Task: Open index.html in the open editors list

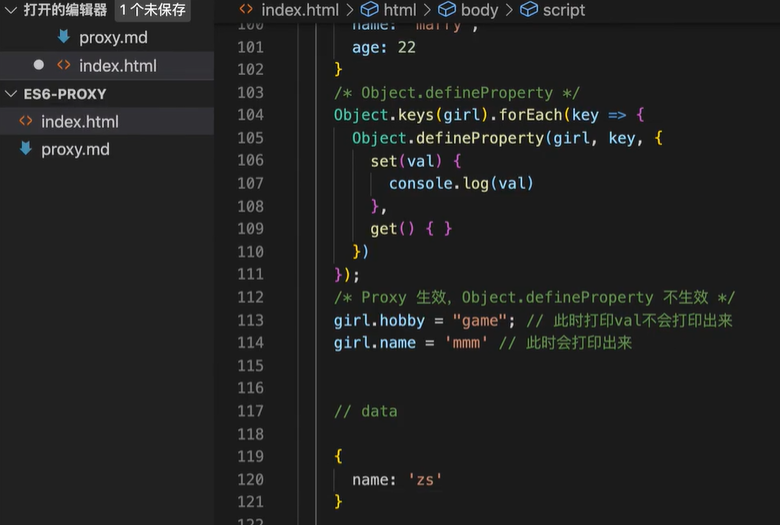Action: 118,66
